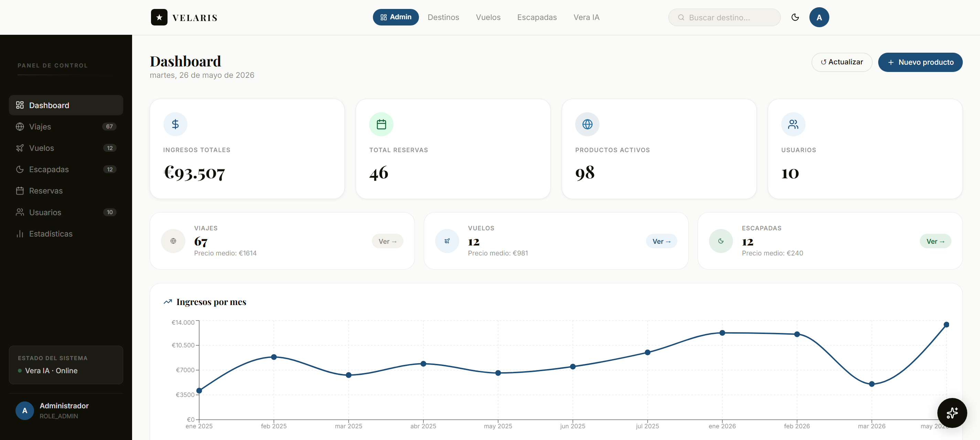Click the feb 2025 data point on chart

coord(273,357)
